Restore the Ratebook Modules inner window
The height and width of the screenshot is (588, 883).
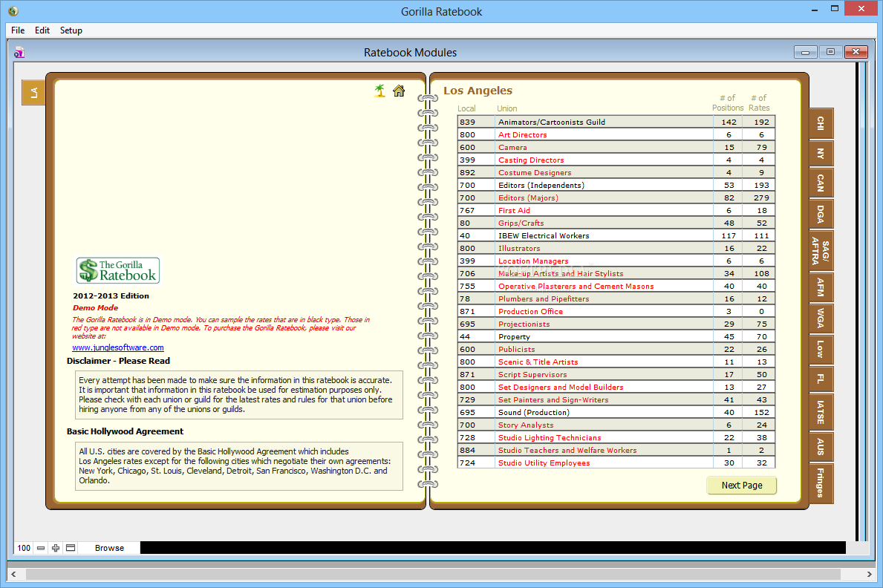point(830,52)
